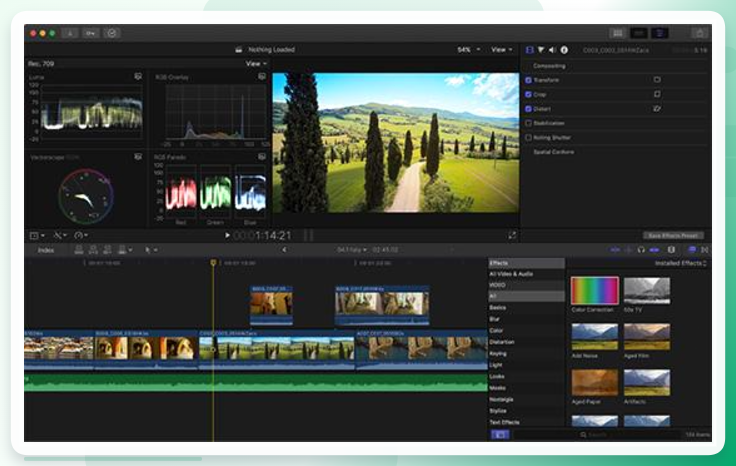The width and height of the screenshot is (736, 466).
Task: Click the append clip to storyline icon
Action: coord(107,250)
